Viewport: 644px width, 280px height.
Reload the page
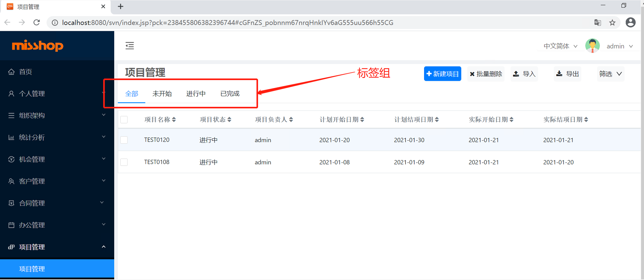(37, 22)
